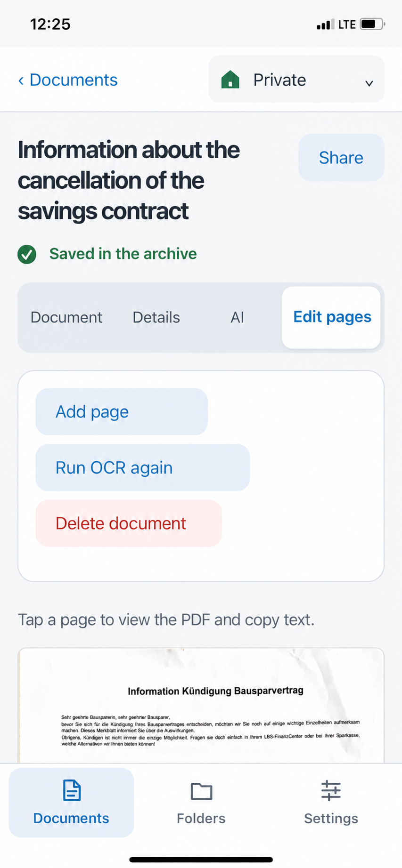Click the signal strength bars icon

(x=326, y=24)
